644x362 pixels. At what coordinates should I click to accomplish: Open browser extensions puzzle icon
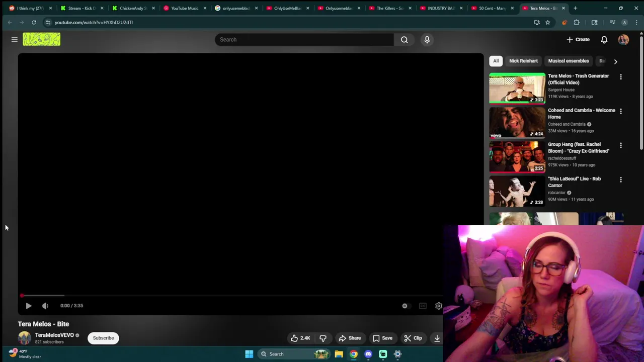pyautogui.click(x=577, y=23)
